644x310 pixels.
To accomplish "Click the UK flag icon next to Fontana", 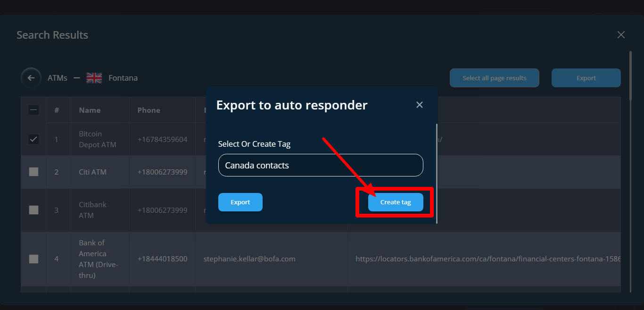I will (x=94, y=78).
